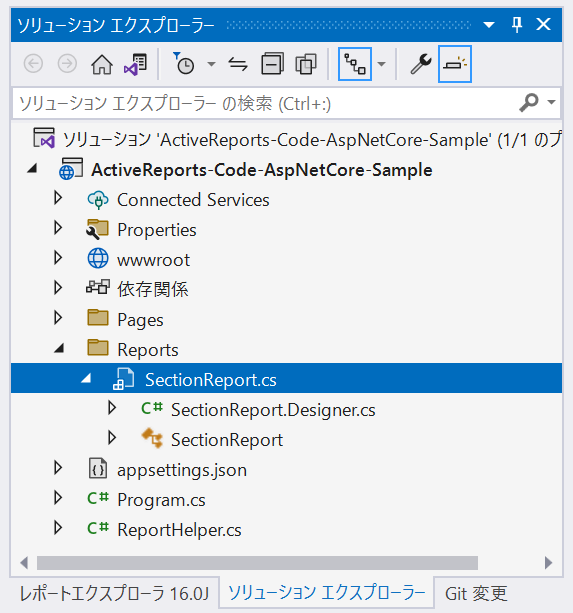Click the magnifier search icon
The height and width of the screenshot is (613, 573).
click(x=528, y=103)
